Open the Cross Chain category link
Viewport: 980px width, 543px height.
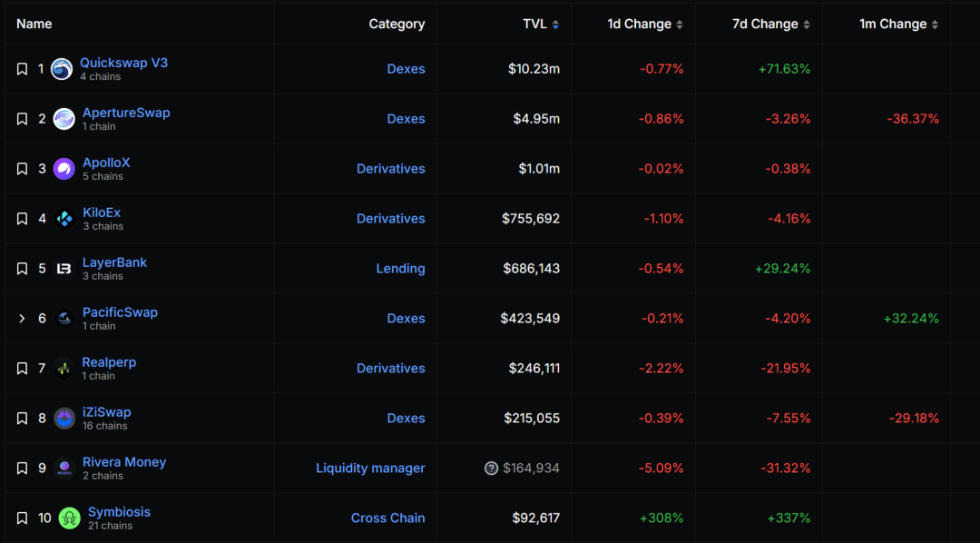pos(387,518)
